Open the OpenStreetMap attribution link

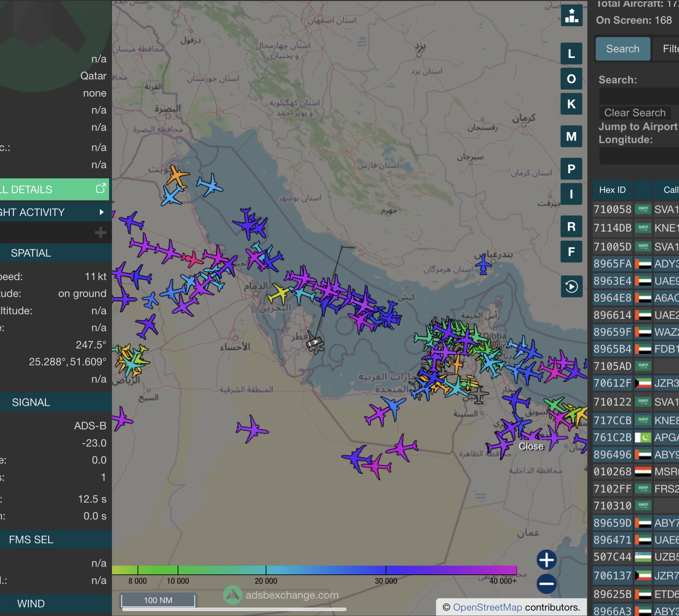487,607
